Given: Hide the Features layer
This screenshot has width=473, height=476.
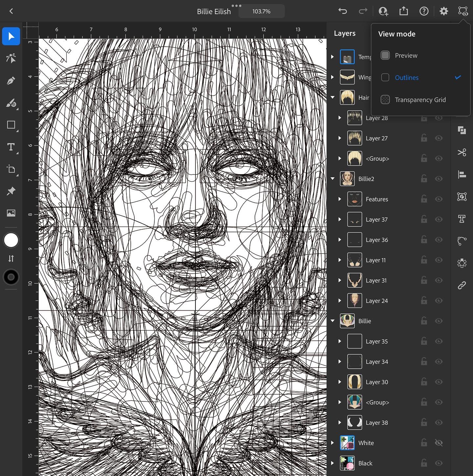Looking at the screenshot, I should pyautogui.click(x=439, y=199).
